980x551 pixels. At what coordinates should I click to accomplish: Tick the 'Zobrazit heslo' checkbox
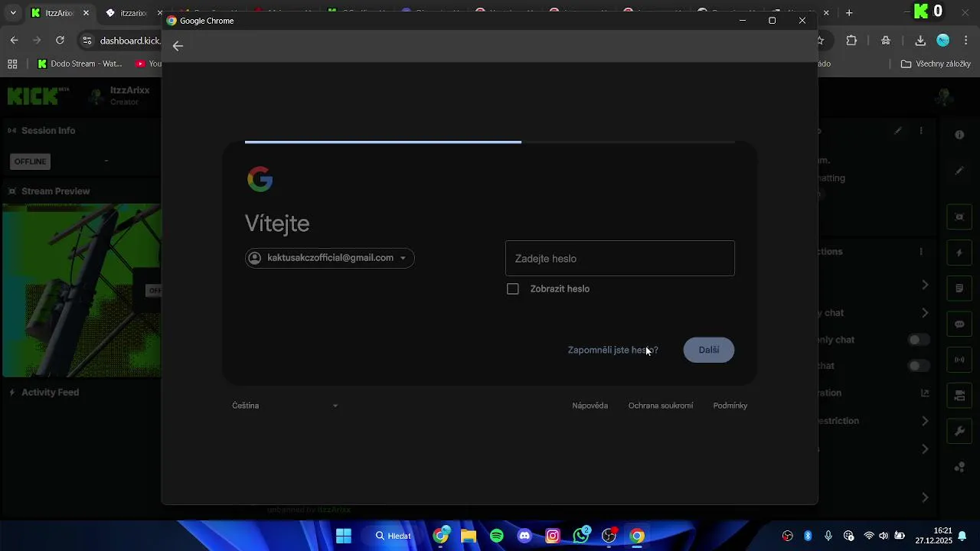coord(513,289)
